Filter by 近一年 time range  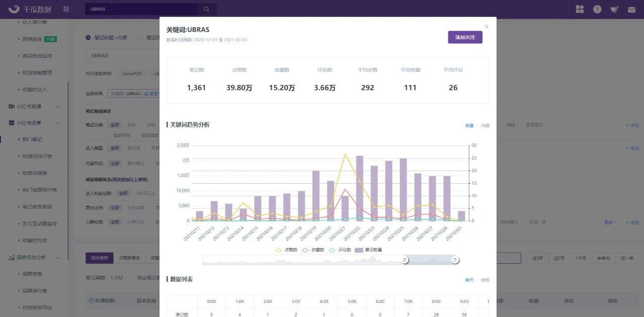point(626,258)
